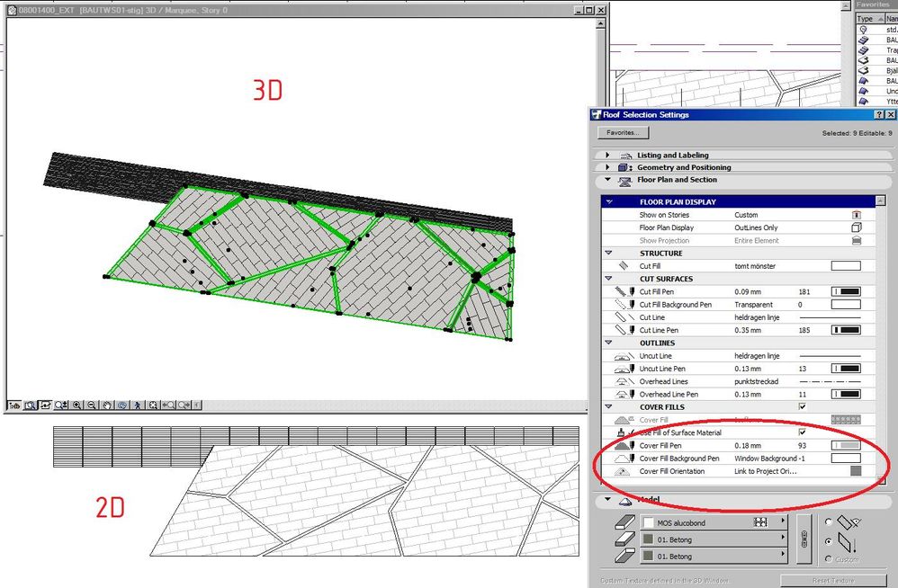Click the Cut Line Pen color swatch
The width and height of the screenshot is (898, 588).
pos(846,330)
